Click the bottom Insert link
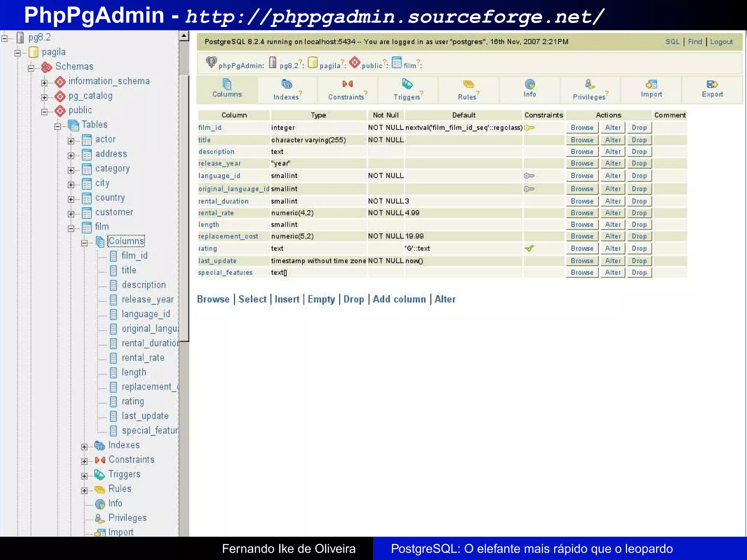 tap(287, 299)
